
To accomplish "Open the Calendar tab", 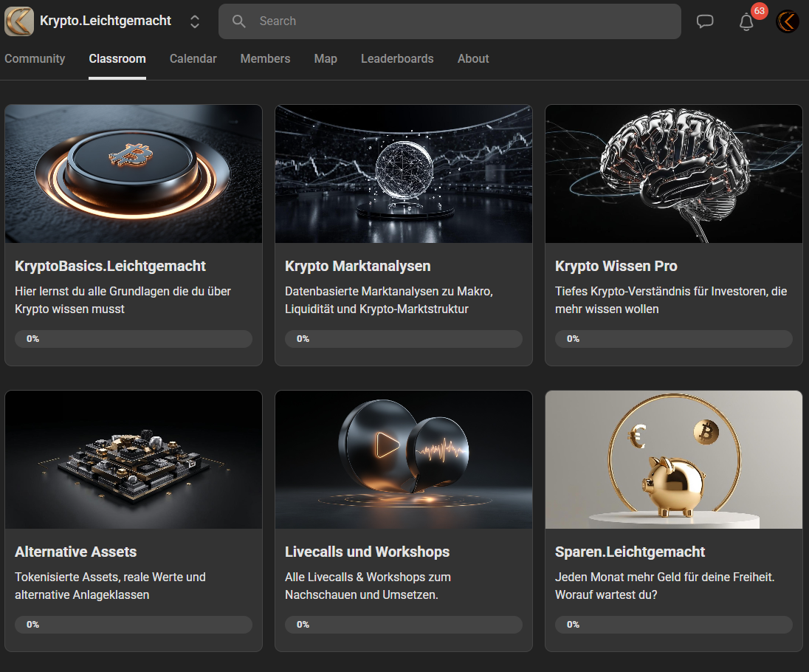I will (193, 59).
